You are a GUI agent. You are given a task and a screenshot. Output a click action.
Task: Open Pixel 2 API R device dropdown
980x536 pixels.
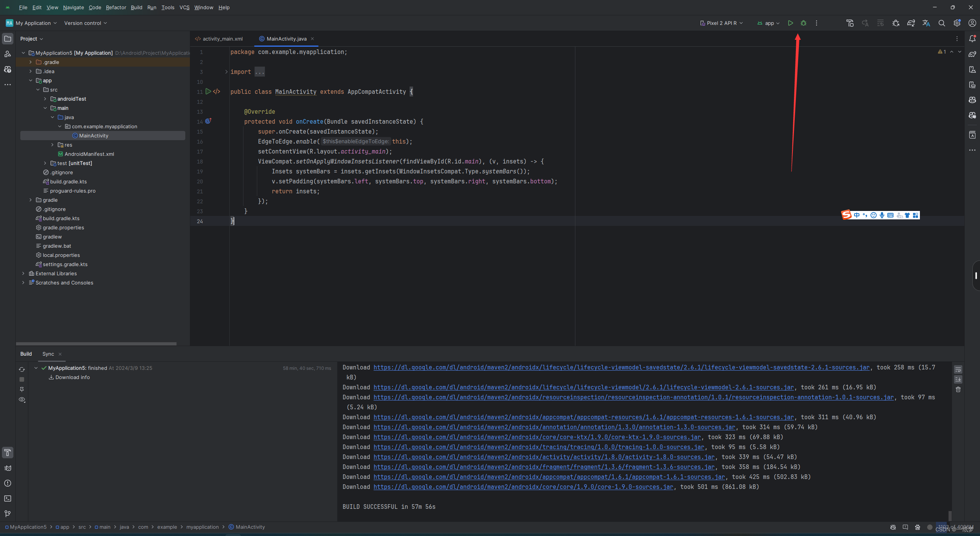(x=721, y=23)
